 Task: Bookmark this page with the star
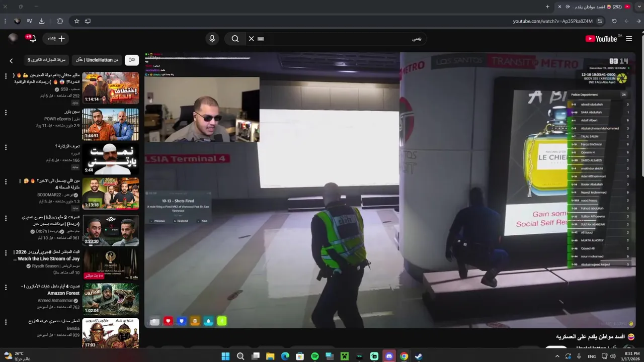(76, 21)
